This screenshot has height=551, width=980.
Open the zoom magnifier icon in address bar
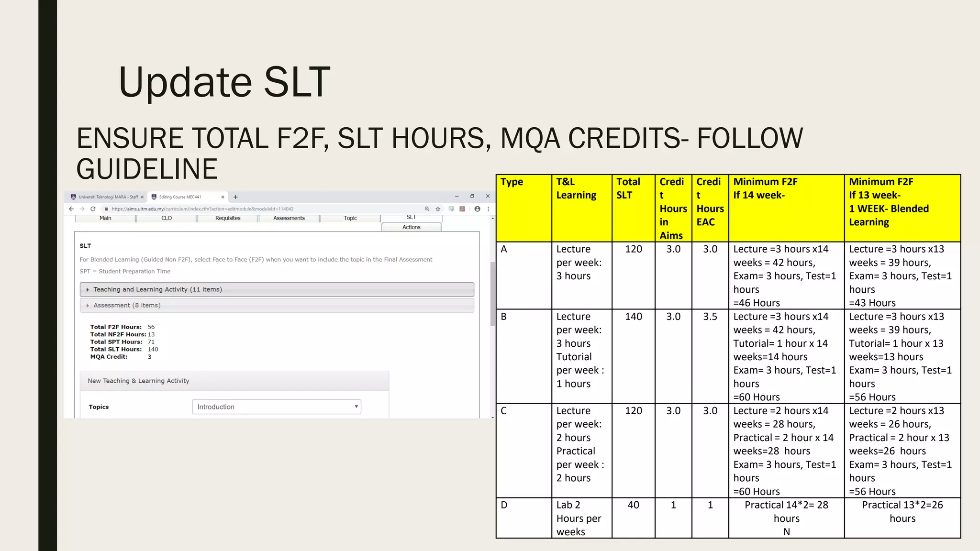(427, 209)
